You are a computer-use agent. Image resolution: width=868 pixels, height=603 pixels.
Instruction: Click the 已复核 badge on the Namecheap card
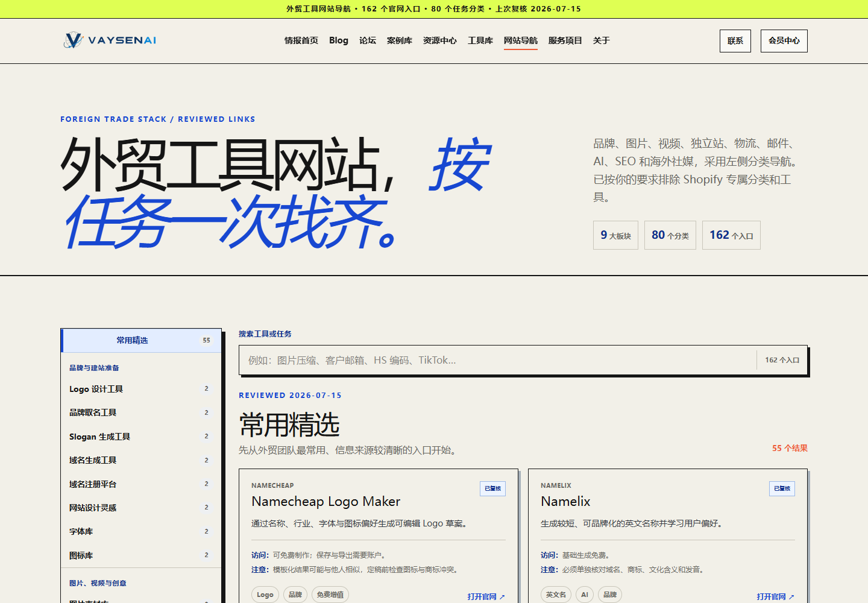pos(492,488)
